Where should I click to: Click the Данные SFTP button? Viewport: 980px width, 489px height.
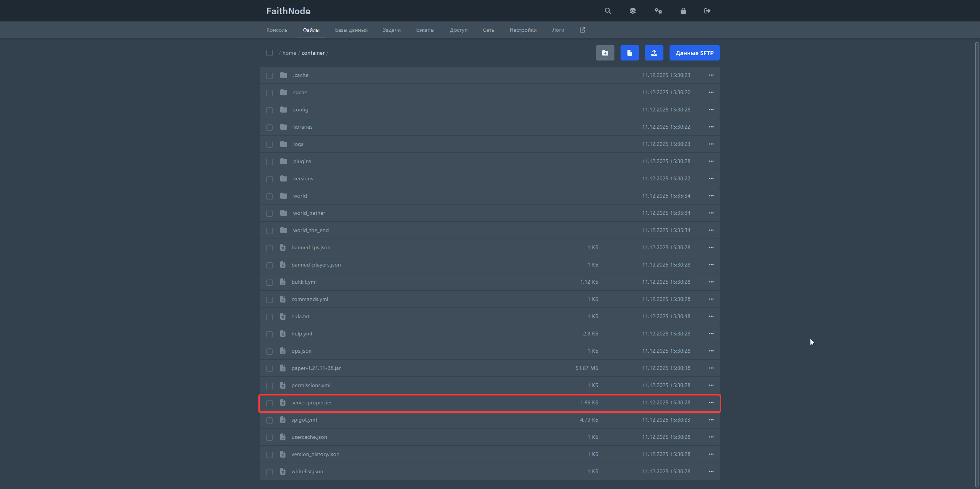[694, 53]
